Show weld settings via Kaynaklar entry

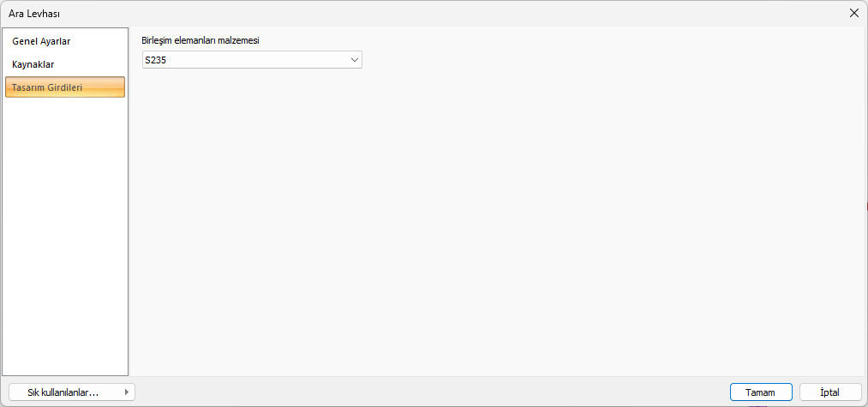click(x=33, y=64)
